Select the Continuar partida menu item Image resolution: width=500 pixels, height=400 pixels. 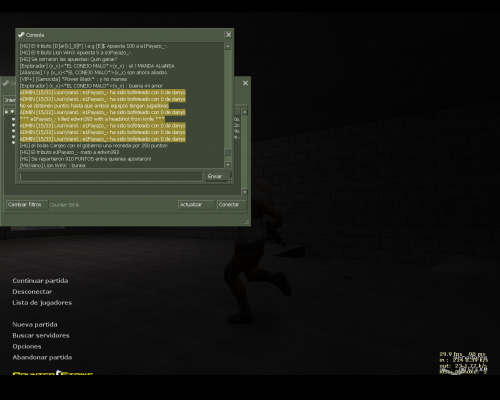(40, 281)
